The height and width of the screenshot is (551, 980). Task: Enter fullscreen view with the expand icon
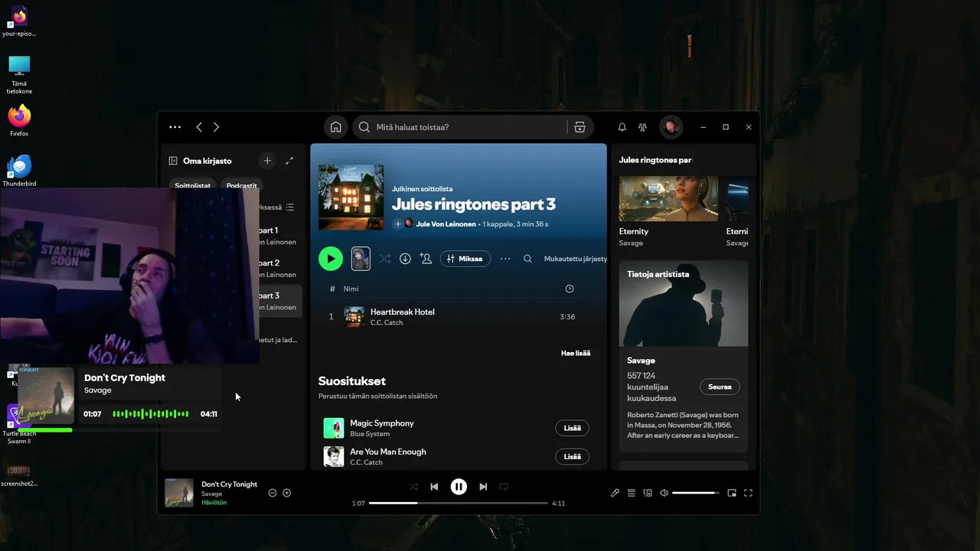click(x=749, y=493)
